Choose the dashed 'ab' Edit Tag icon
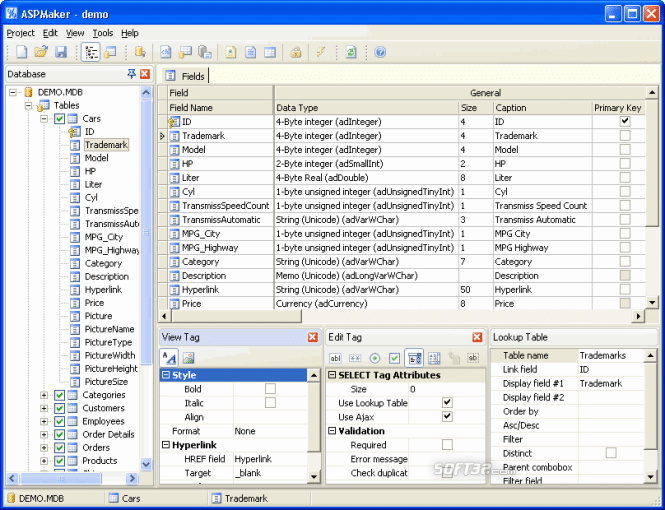Image resolution: width=665 pixels, height=510 pixels. (x=473, y=358)
